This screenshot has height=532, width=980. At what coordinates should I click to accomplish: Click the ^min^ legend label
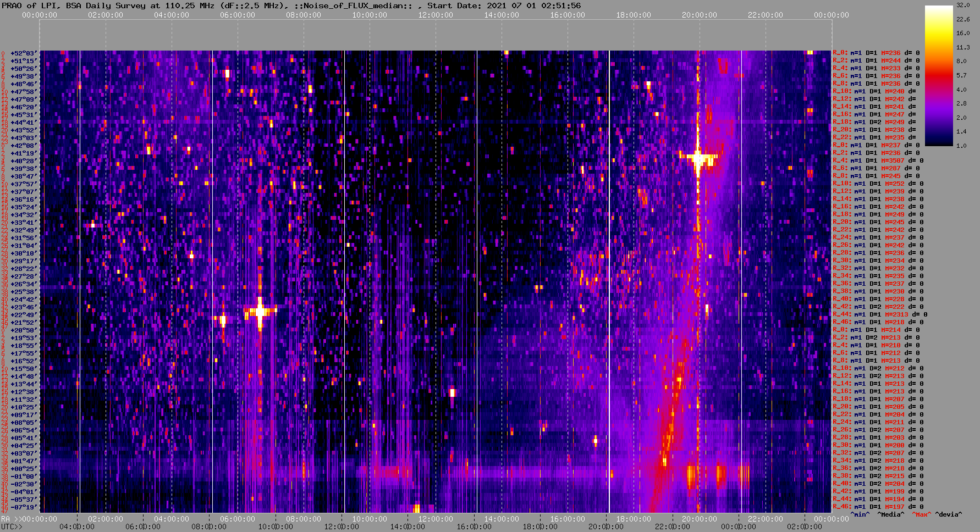(x=860, y=514)
